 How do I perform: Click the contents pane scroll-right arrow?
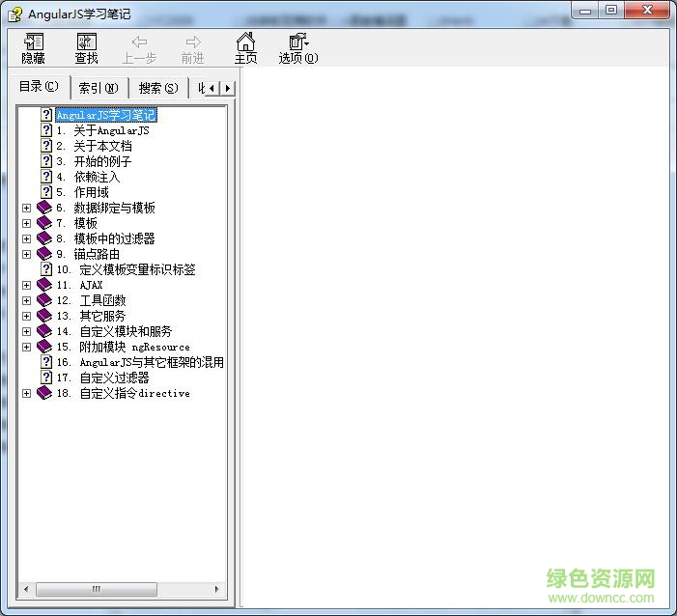coord(216,589)
